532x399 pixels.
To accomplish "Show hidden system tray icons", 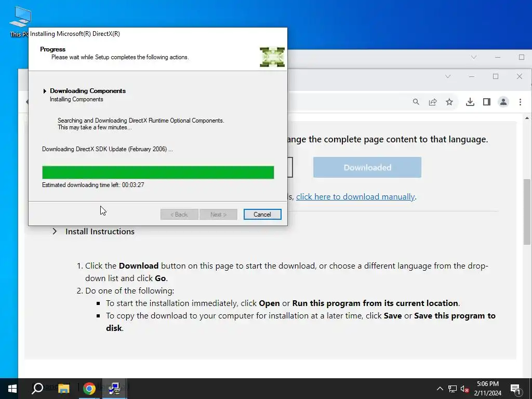I will click(x=440, y=389).
